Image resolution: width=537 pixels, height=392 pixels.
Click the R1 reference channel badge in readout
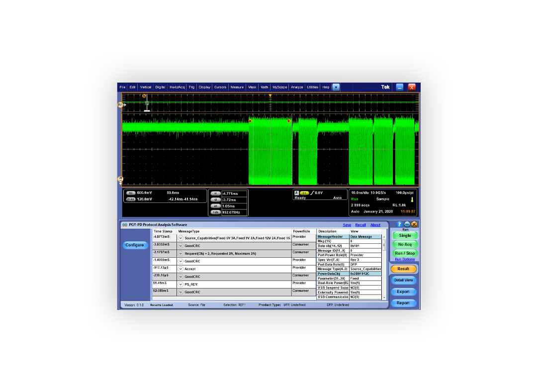[x=131, y=193]
